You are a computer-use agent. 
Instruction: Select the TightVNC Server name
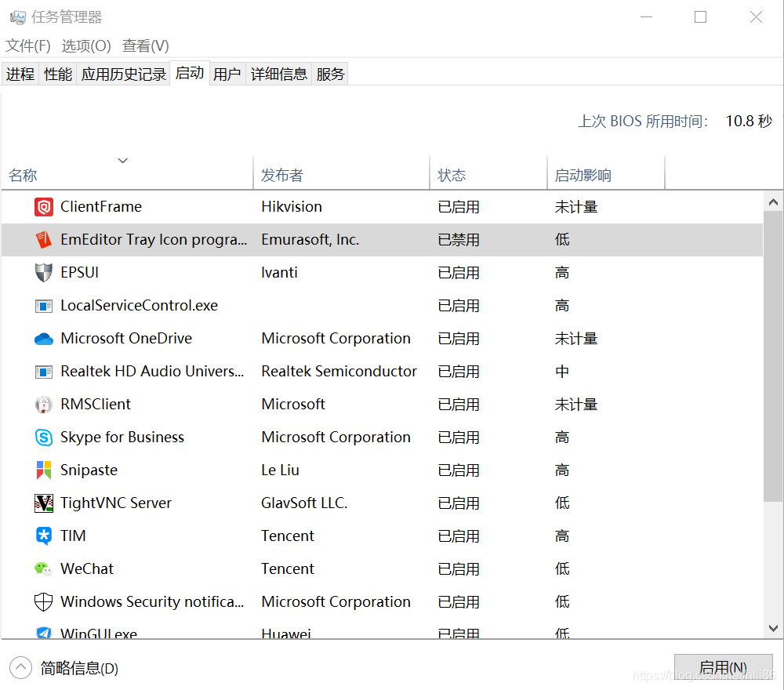click(x=116, y=503)
